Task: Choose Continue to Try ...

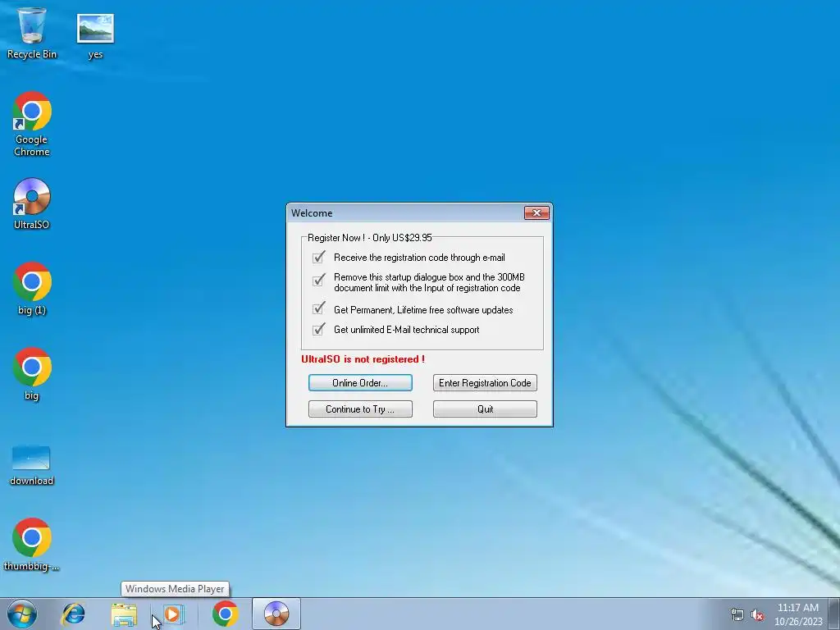Action: 360,409
